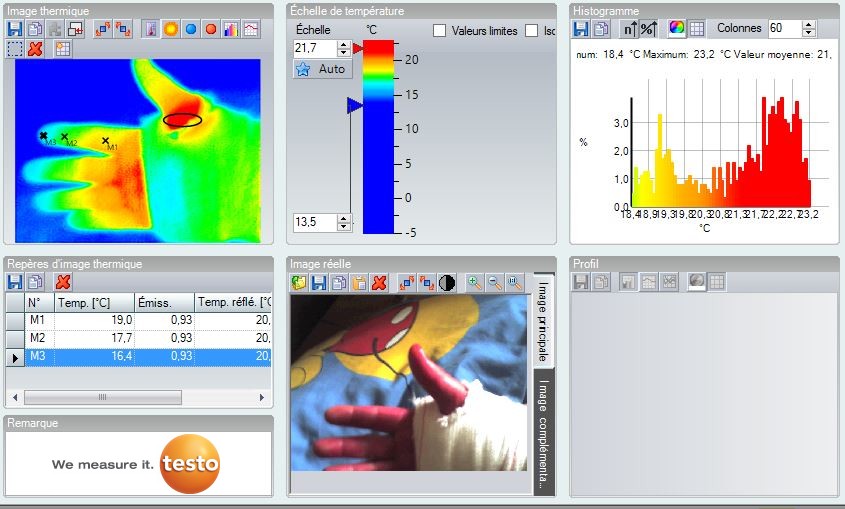The height and width of the screenshot is (509, 845).
Task: Click the M1 marker on thermal image
Action: (106, 141)
